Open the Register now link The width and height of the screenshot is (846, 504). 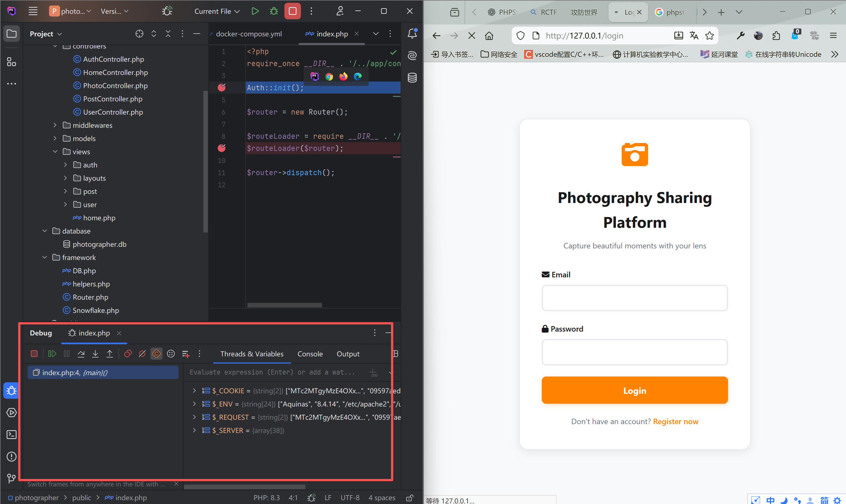coord(676,421)
